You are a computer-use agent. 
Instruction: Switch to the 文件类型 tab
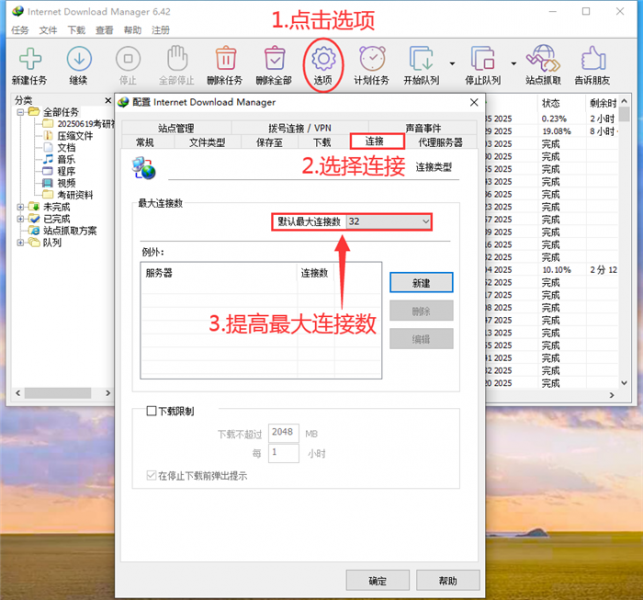click(x=207, y=142)
